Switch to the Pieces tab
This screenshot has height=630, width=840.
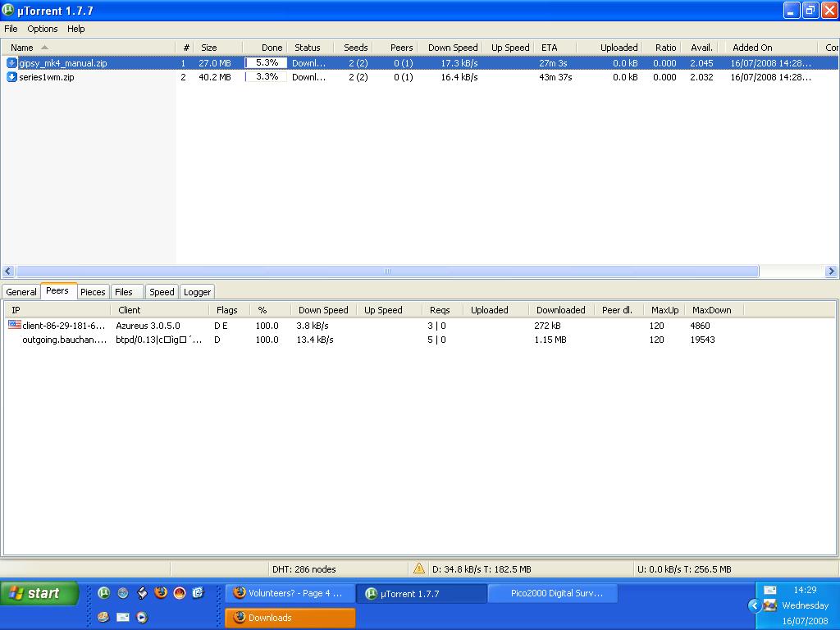[93, 292]
